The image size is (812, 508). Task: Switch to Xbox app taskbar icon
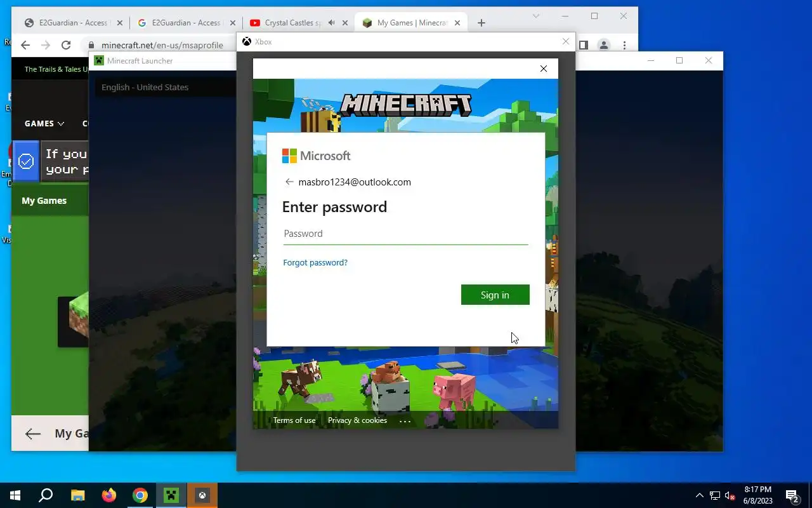202,495
